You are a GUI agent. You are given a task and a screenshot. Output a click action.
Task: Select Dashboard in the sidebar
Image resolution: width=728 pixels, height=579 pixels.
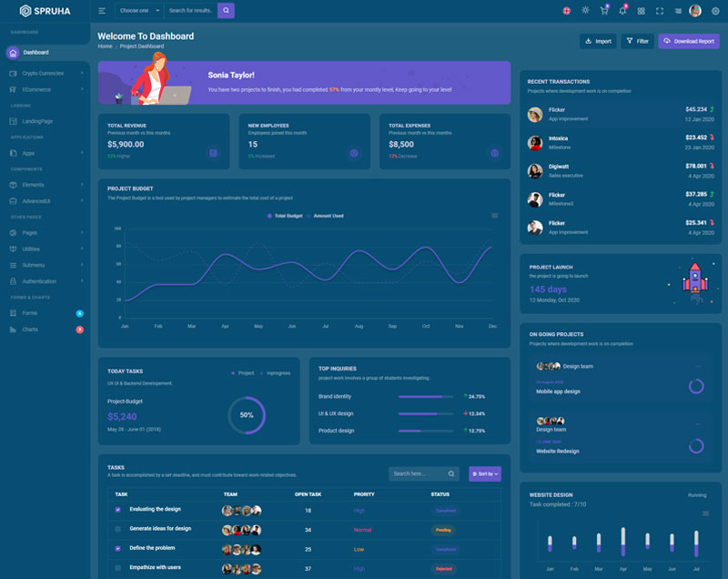tap(36, 53)
